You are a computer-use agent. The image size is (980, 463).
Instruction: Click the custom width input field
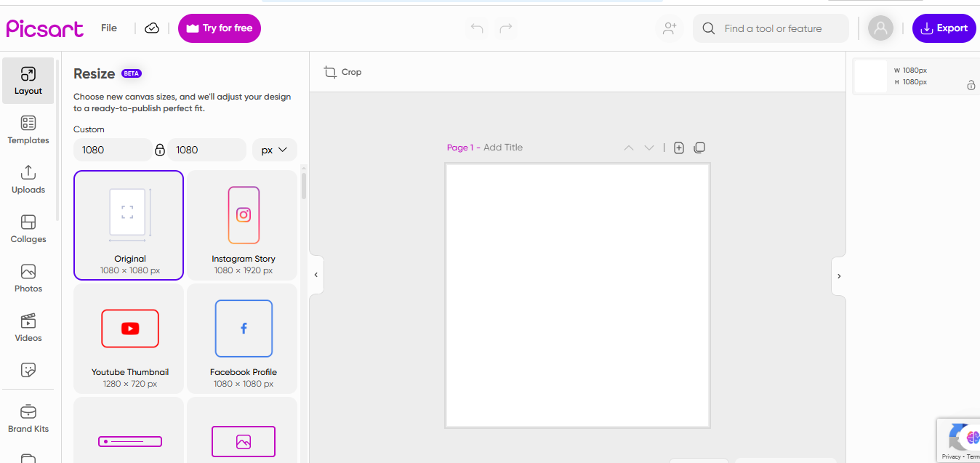[113, 150]
